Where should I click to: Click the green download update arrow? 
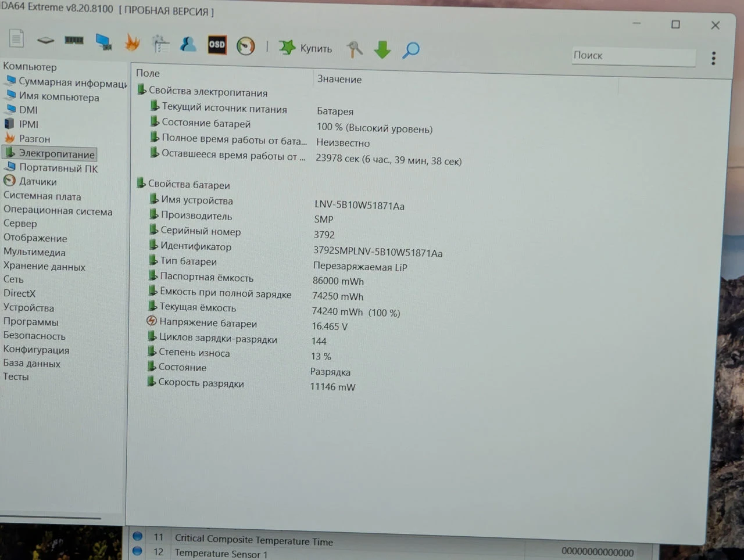[382, 49]
